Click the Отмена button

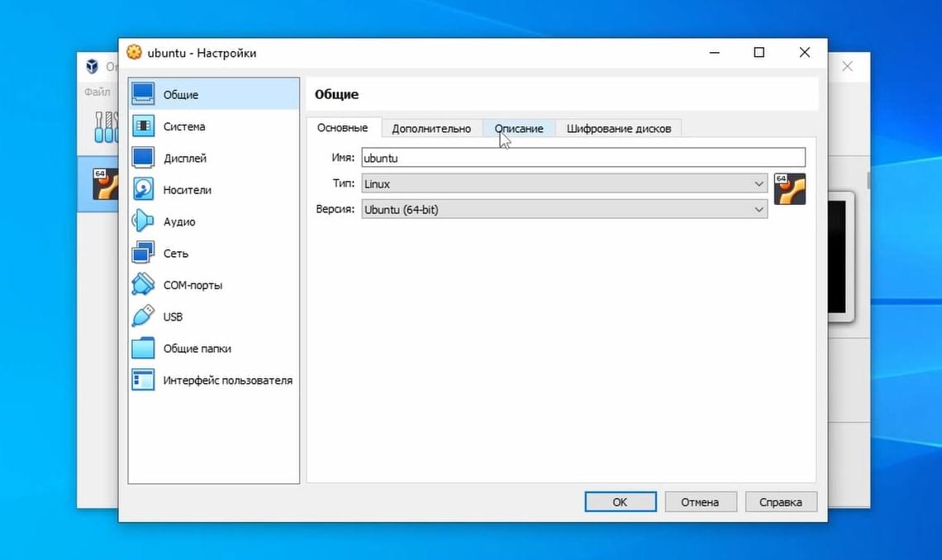coord(701,502)
